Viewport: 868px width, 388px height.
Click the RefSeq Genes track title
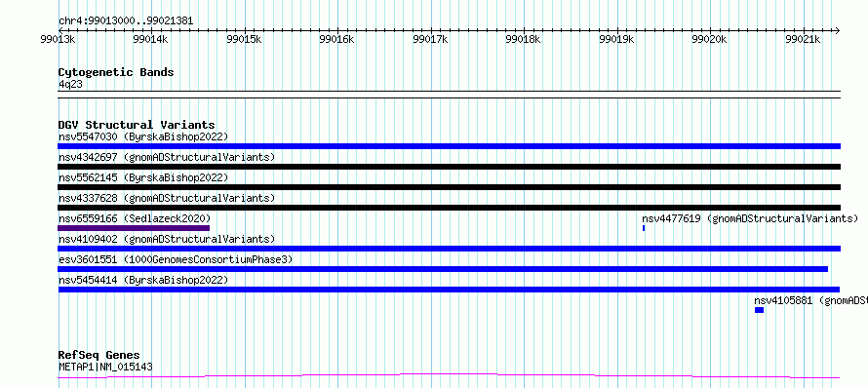point(99,355)
